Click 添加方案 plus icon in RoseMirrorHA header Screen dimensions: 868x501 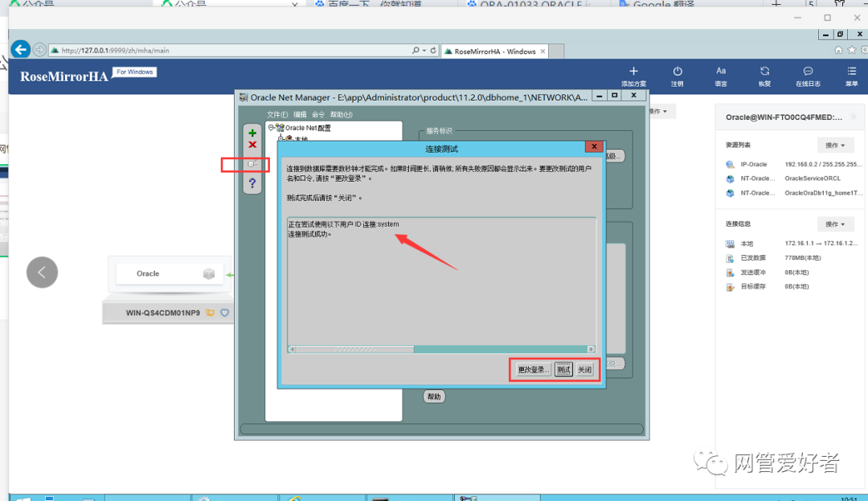(634, 71)
